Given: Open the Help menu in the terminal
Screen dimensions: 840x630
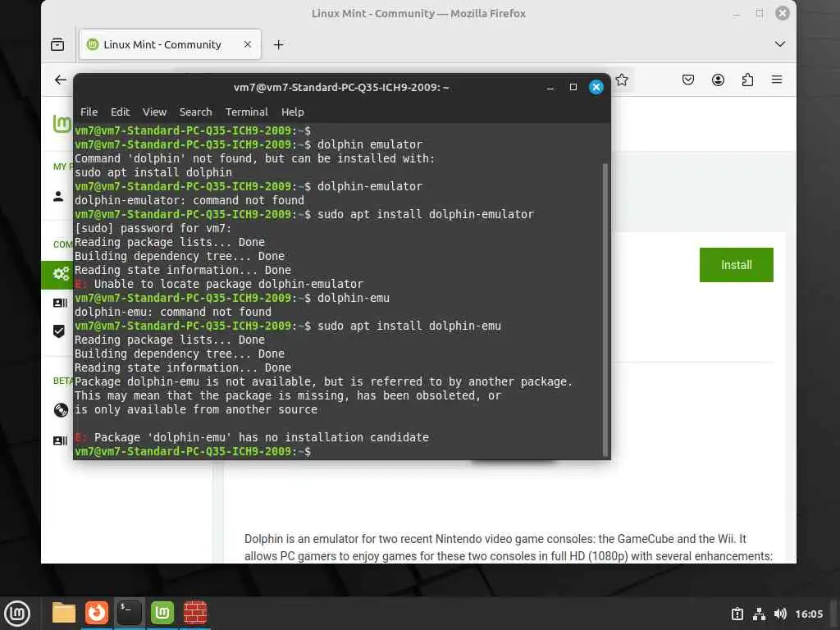Looking at the screenshot, I should [293, 112].
